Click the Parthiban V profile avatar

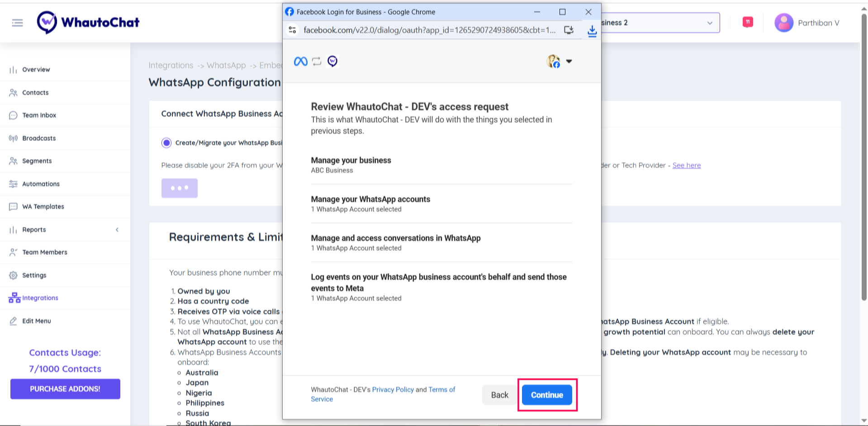[x=784, y=23]
